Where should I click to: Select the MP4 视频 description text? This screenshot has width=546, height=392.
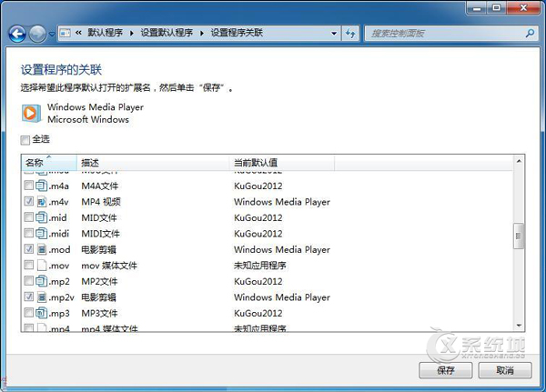click(x=101, y=202)
